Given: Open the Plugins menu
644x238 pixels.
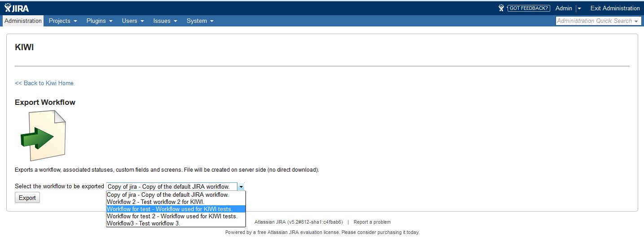Looking at the screenshot, I should [99, 21].
